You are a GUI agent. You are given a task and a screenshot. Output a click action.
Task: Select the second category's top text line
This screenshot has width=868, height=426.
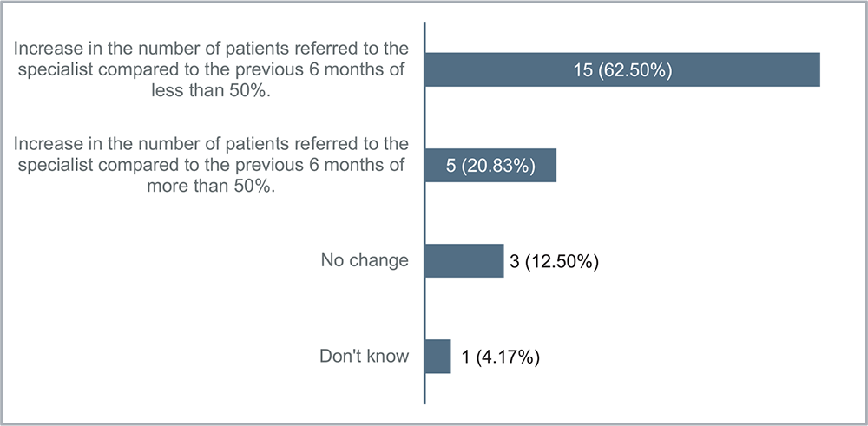[x=210, y=142]
